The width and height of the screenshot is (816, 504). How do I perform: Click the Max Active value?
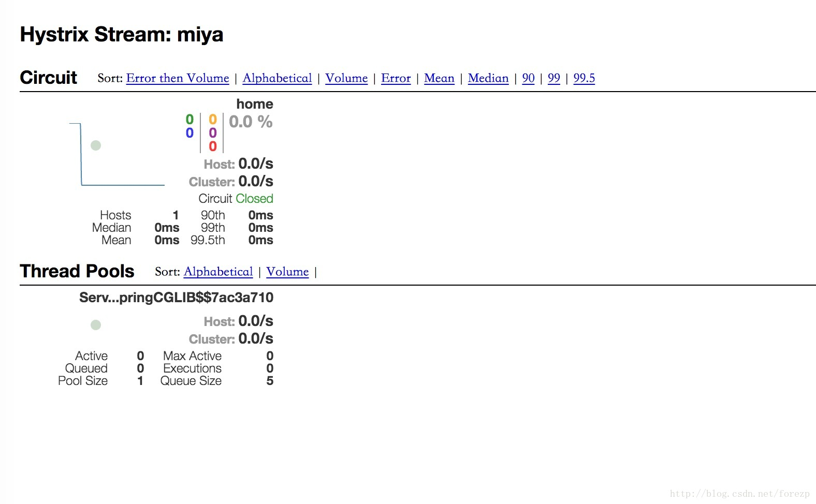point(270,356)
